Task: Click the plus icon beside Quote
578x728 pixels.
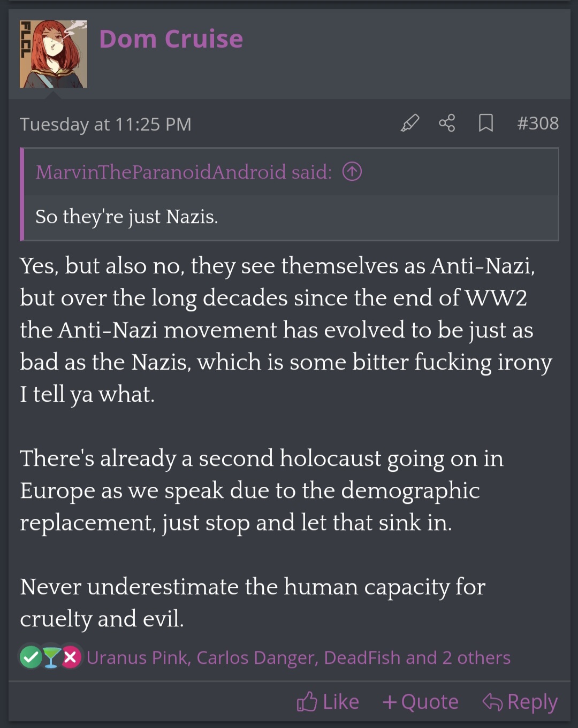Action: [390, 702]
